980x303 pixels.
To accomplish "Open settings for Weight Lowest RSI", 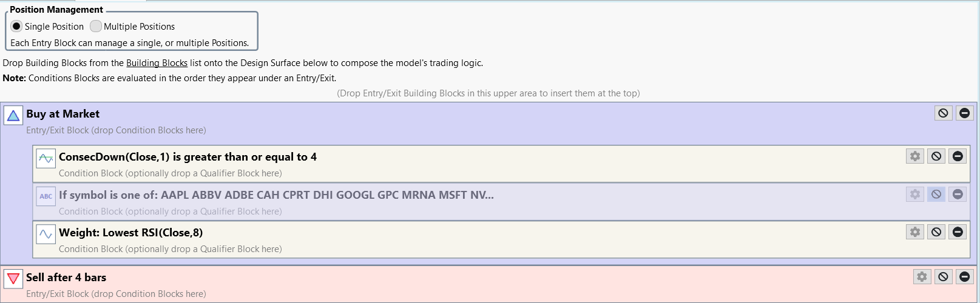I will 915,231.
